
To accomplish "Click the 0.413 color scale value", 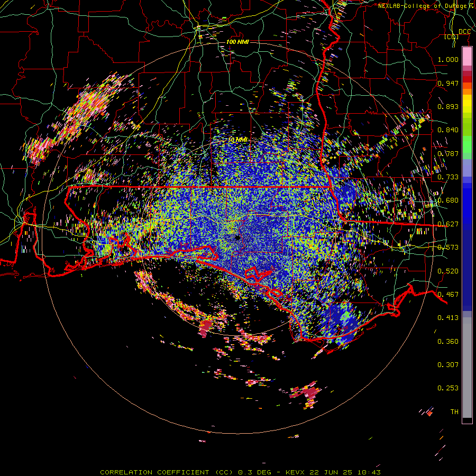I will 448,318.
